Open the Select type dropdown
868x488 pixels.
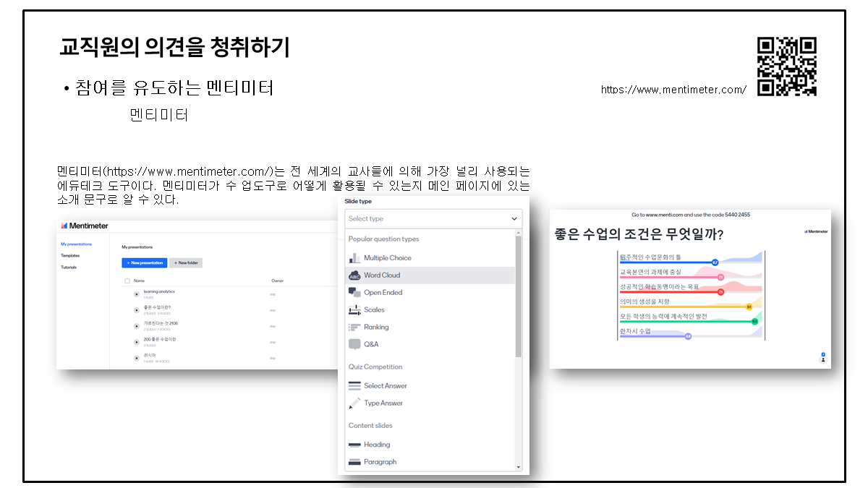(x=433, y=218)
